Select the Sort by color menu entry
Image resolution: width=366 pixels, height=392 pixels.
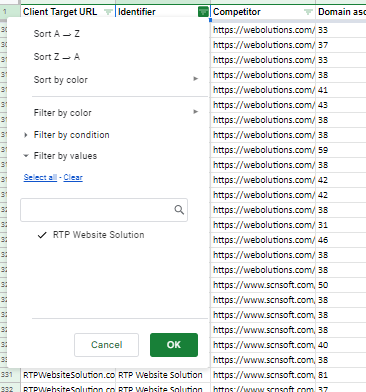[61, 80]
